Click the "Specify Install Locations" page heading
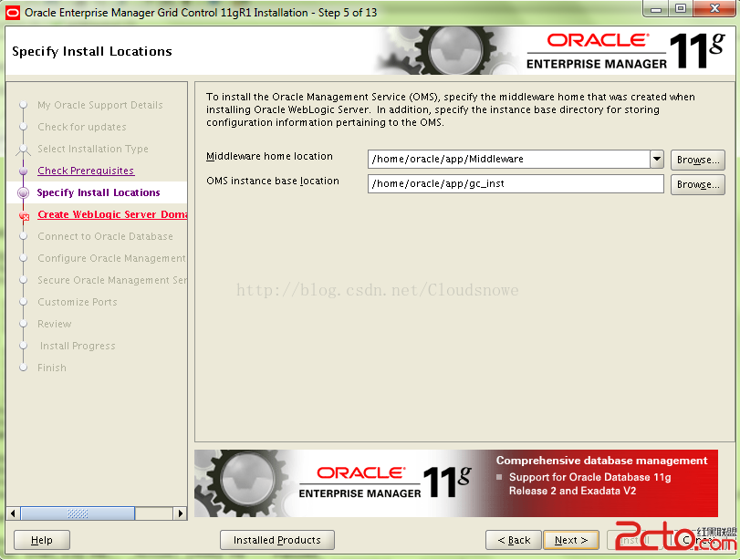Screen dimensions: 740x560 pyautogui.click(x=92, y=51)
